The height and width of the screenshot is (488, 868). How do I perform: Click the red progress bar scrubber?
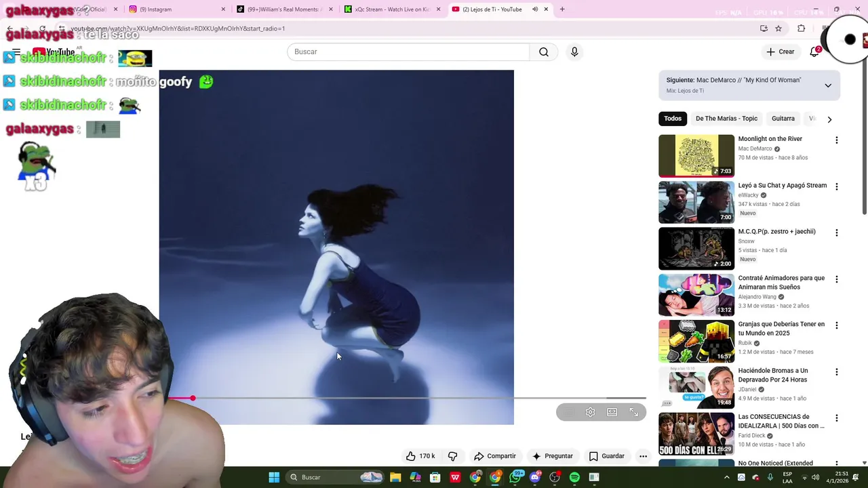(193, 398)
